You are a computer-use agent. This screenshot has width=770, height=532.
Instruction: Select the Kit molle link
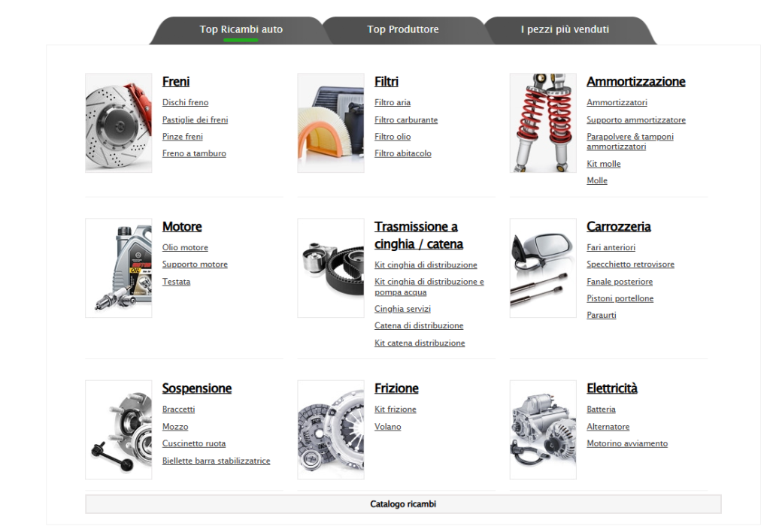604,164
